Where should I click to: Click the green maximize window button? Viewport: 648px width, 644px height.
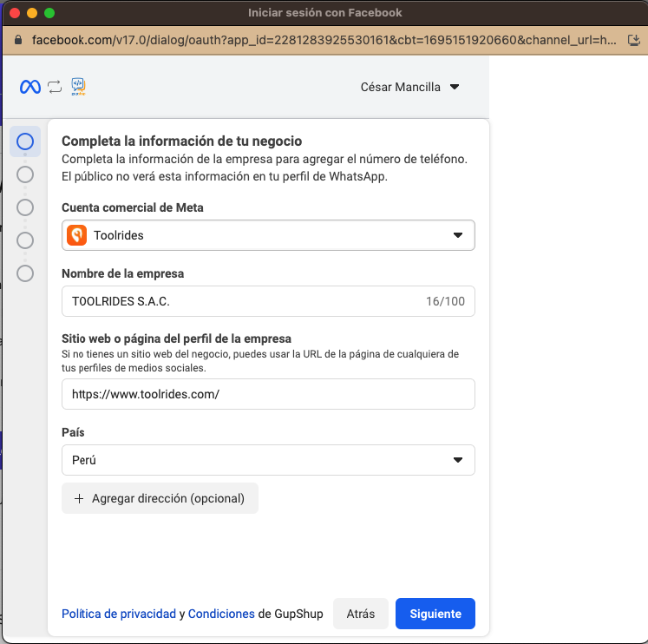[49, 13]
